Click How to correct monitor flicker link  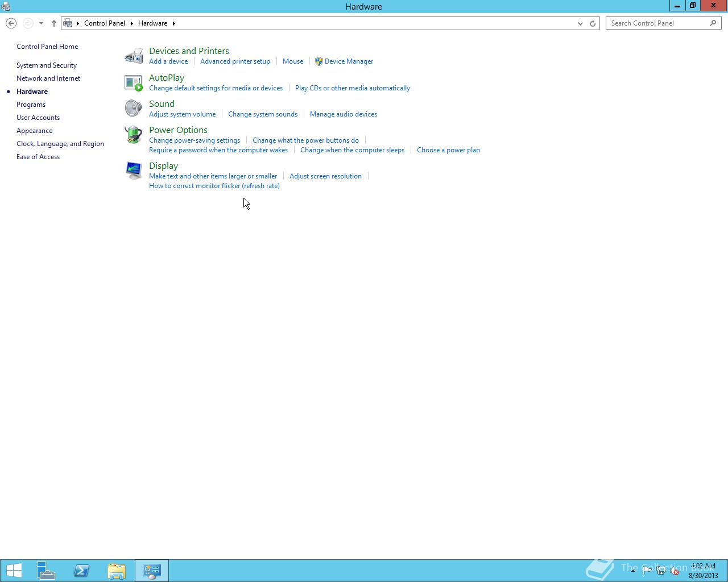pyautogui.click(x=214, y=186)
